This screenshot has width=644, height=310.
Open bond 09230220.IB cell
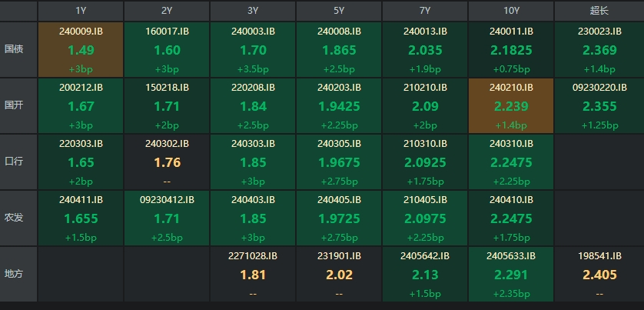point(599,105)
